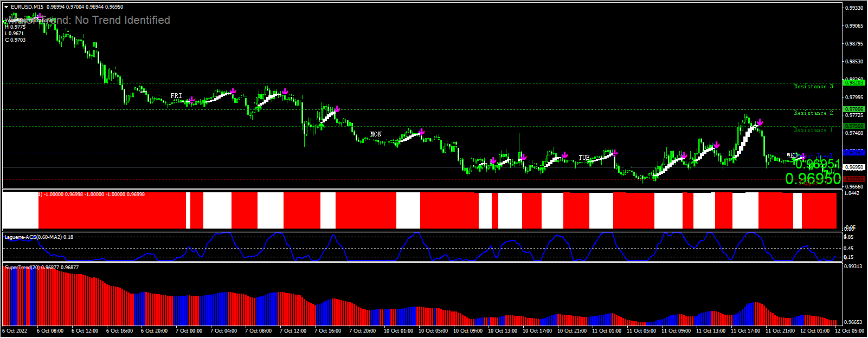Click the blue 0.97162 pivot price tag
868x338 pixels.
click(x=854, y=153)
